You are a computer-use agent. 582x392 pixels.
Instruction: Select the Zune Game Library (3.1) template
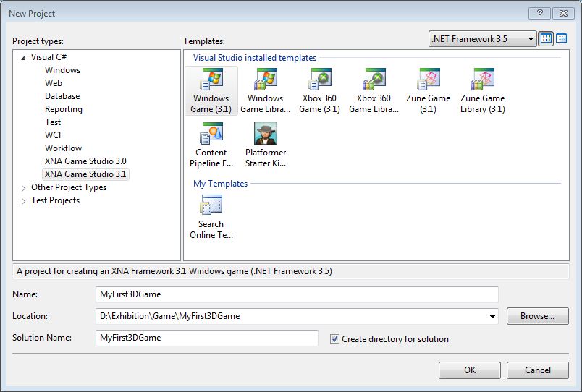coord(483,91)
